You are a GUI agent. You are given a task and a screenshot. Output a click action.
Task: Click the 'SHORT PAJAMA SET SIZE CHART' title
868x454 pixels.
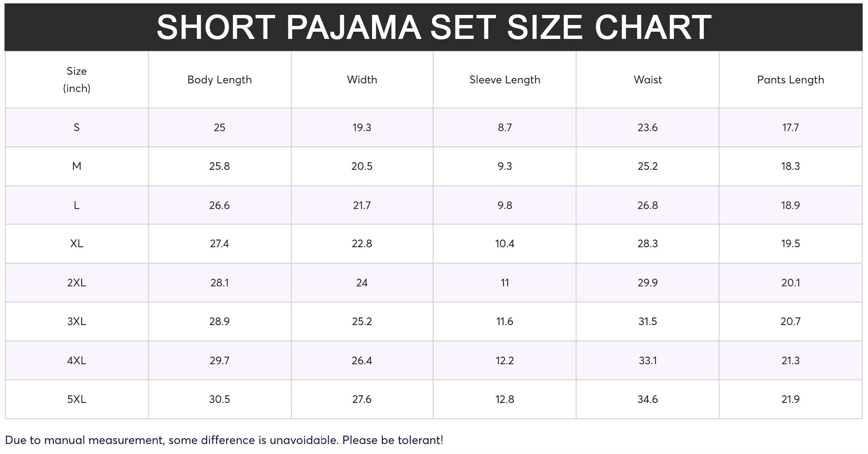(434, 27)
